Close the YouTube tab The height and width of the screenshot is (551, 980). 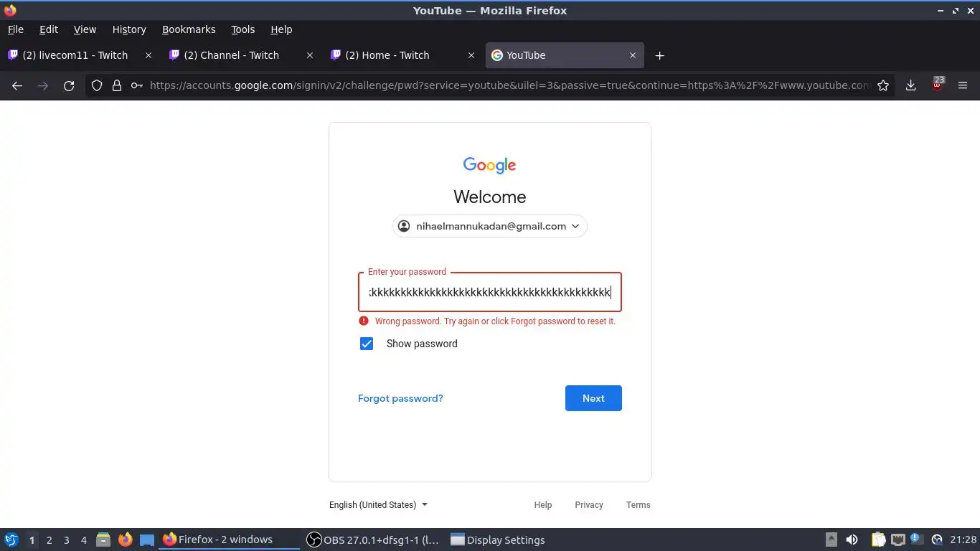633,55
